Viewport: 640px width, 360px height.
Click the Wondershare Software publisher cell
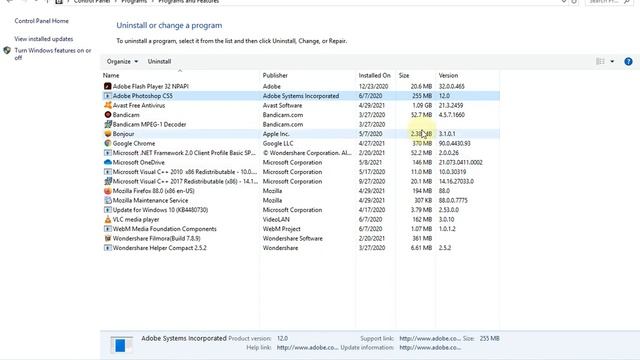pyautogui.click(x=292, y=238)
